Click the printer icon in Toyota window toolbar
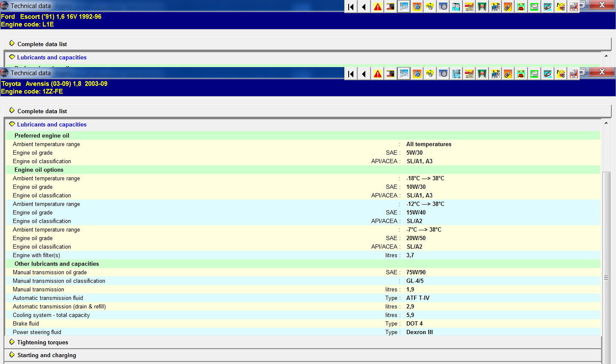This screenshot has height=364, width=616. pyautogui.click(x=534, y=74)
